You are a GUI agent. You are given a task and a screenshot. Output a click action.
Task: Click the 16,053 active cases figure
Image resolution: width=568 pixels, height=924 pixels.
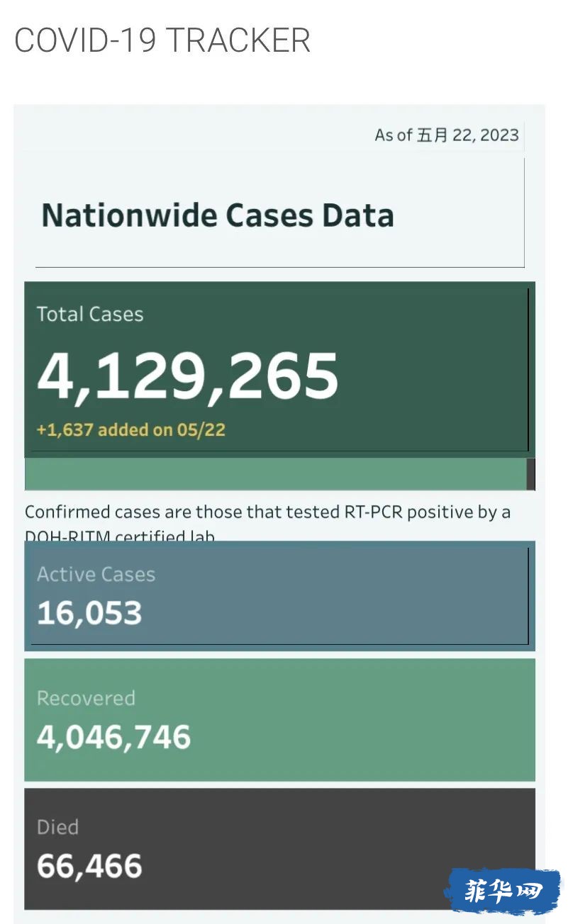89,613
